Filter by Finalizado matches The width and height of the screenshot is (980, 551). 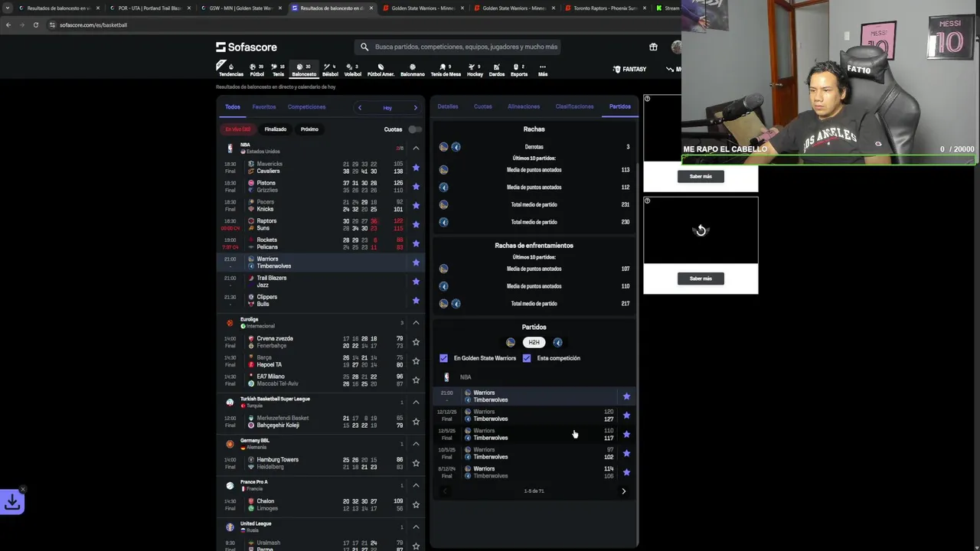click(x=276, y=129)
